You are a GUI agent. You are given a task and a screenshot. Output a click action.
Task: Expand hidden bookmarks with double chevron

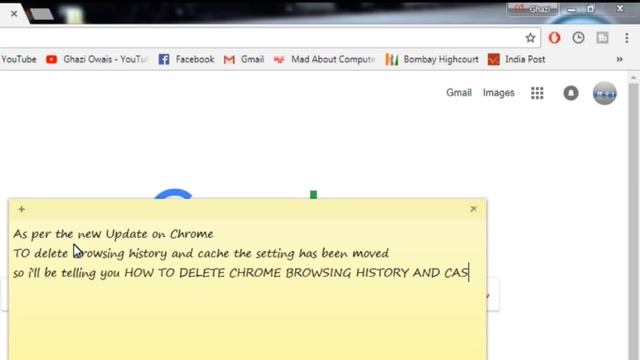pyautogui.click(x=620, y=60)
